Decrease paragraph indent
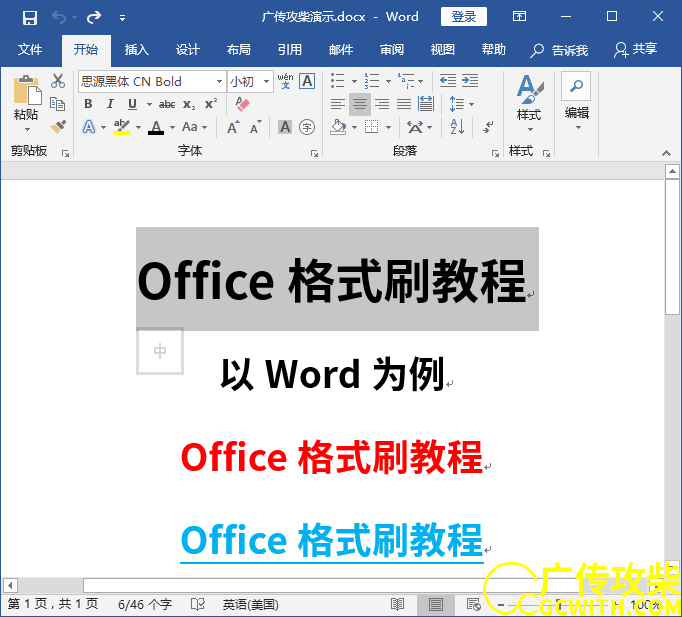The image size is (682, 617). tap(448, 81)
